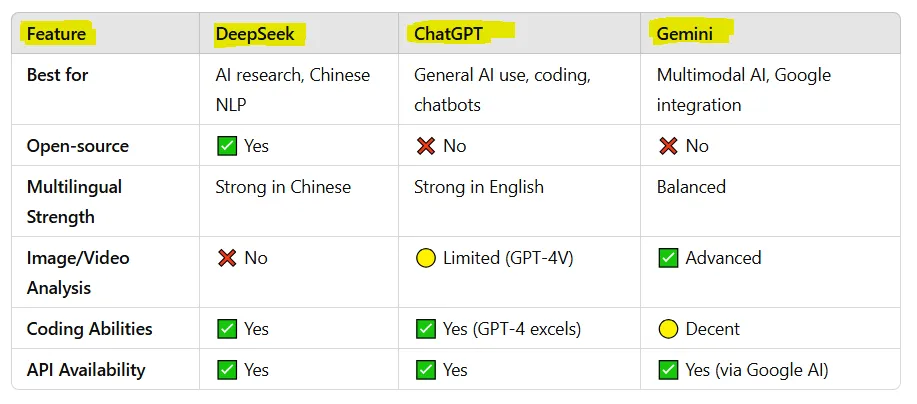The width and height of the screenshot is (917, 404).
Task: Click the green check in ChatGPT API Availability cell
Action: 425,370
